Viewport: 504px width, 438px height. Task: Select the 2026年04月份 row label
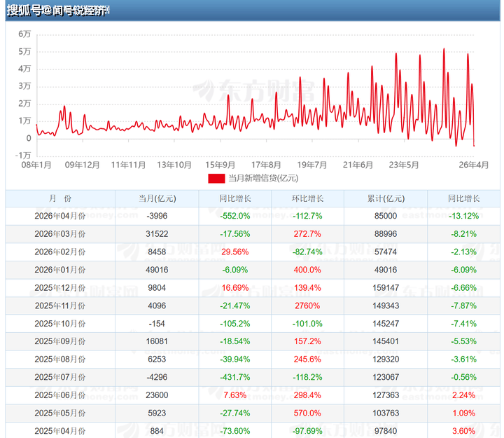pos(60,216)
